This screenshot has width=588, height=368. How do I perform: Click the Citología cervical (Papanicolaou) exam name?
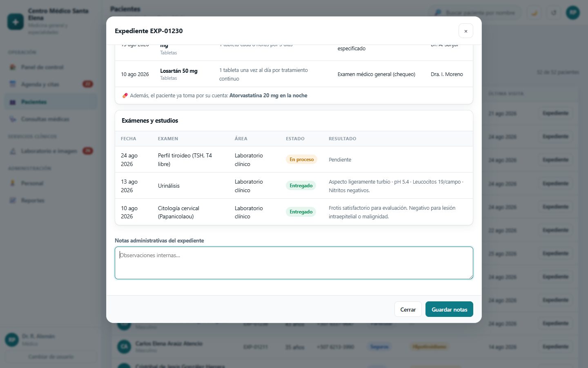tap(178, 212)
